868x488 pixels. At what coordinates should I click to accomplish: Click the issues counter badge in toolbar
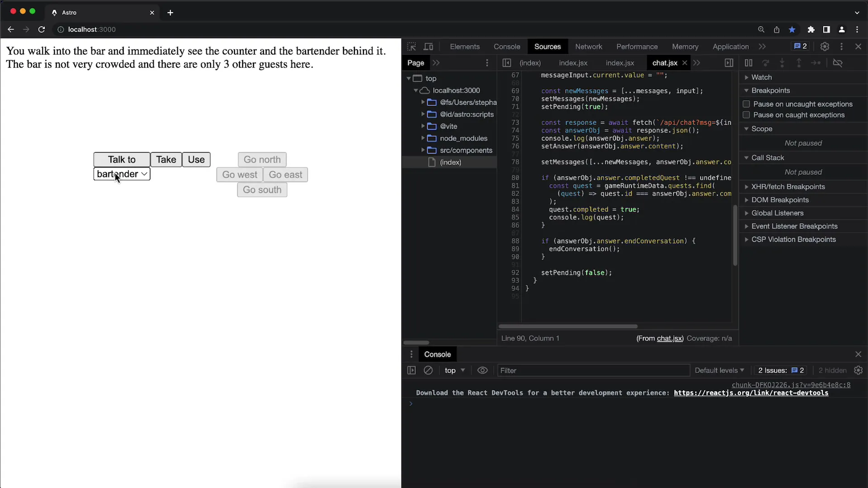800,46
